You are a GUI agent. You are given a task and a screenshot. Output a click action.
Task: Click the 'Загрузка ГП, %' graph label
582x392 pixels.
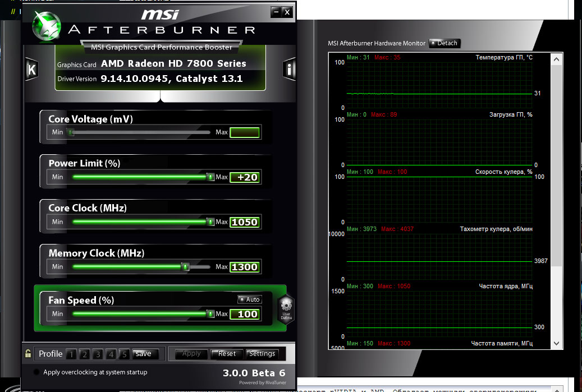pos(511,114)
